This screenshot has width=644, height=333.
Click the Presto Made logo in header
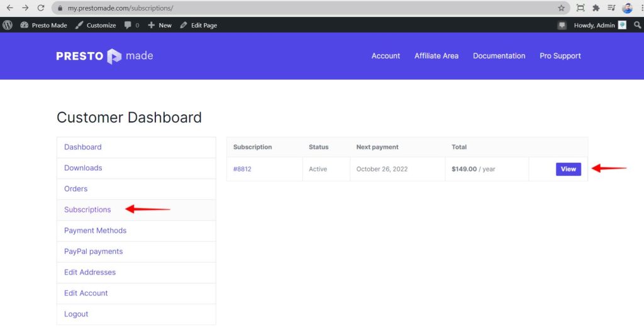104,56
